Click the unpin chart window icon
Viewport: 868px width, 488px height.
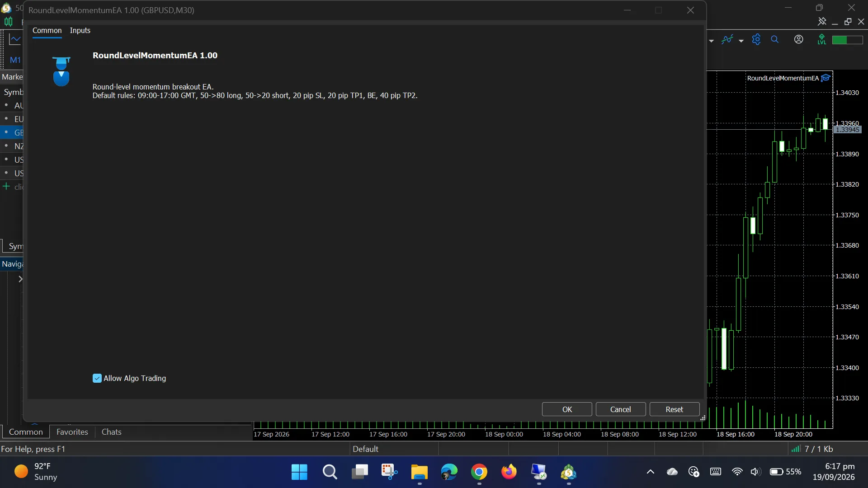click(822, 21)
